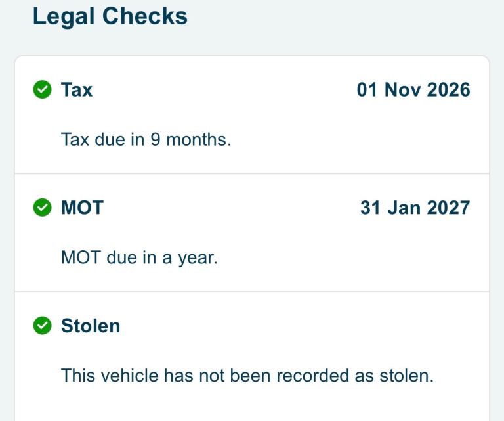504x421 pixels.
Task: Click the green checkmark beside Tax
Action: [x=42, y=89]
